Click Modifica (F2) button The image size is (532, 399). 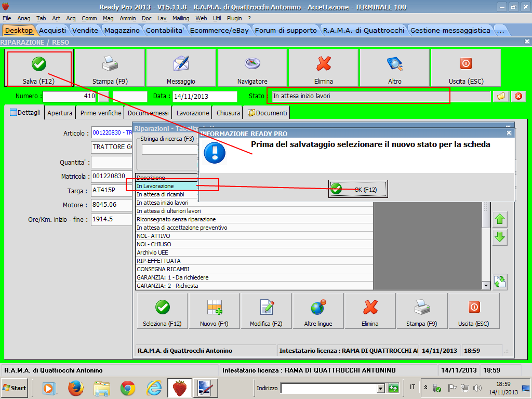[266, 311]
